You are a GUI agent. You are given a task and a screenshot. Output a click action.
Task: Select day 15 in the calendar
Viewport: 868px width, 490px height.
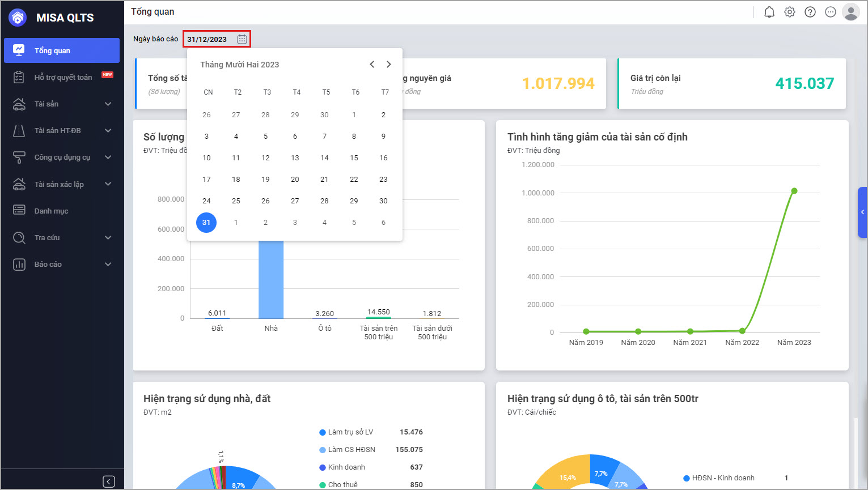(x=354, y=158)
